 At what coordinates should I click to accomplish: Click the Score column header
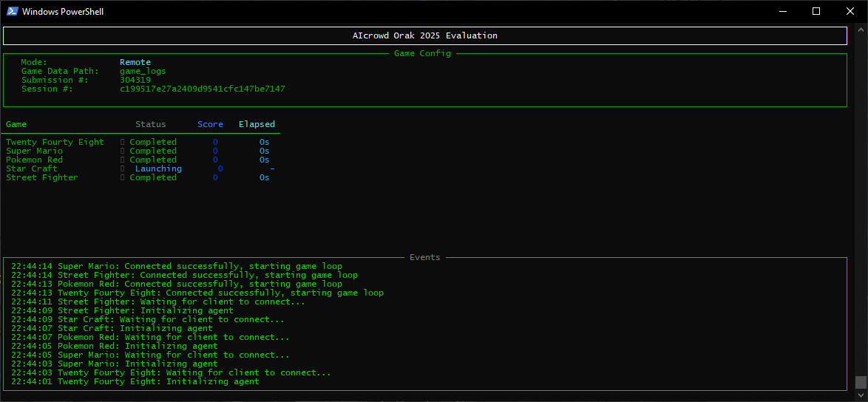[x=210, y=124]
